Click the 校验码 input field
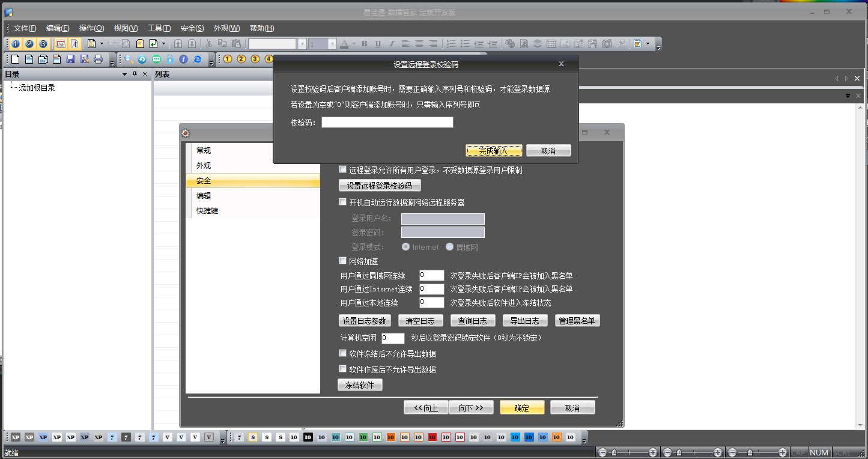The height and width of the screenshot is (459, 868). (387, 123)
